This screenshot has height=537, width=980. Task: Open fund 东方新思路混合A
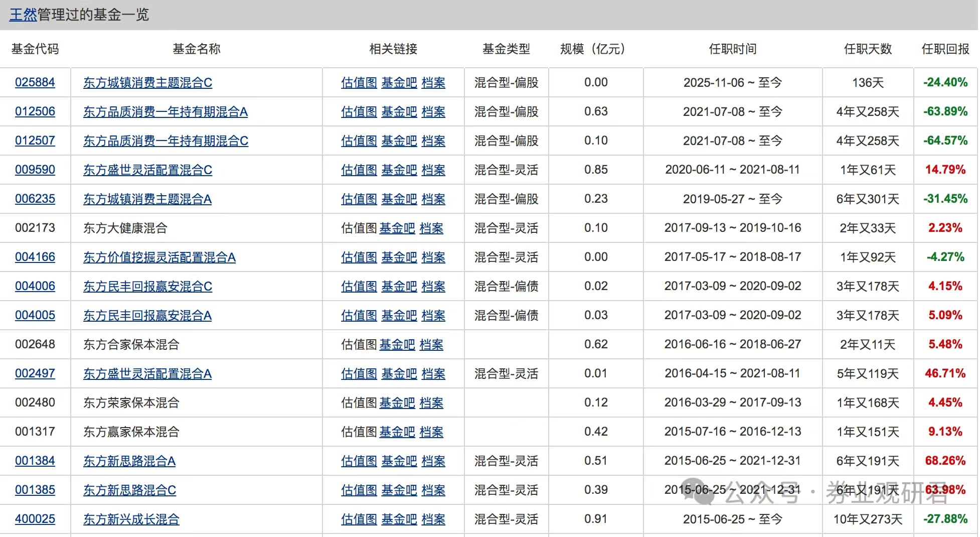(129, 461)
